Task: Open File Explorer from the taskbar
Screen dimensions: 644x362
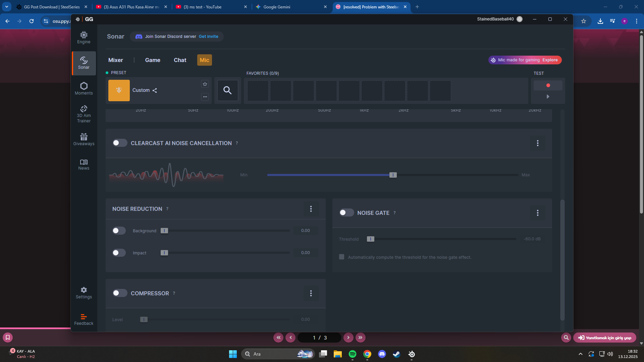Action: tap(338, 354)
